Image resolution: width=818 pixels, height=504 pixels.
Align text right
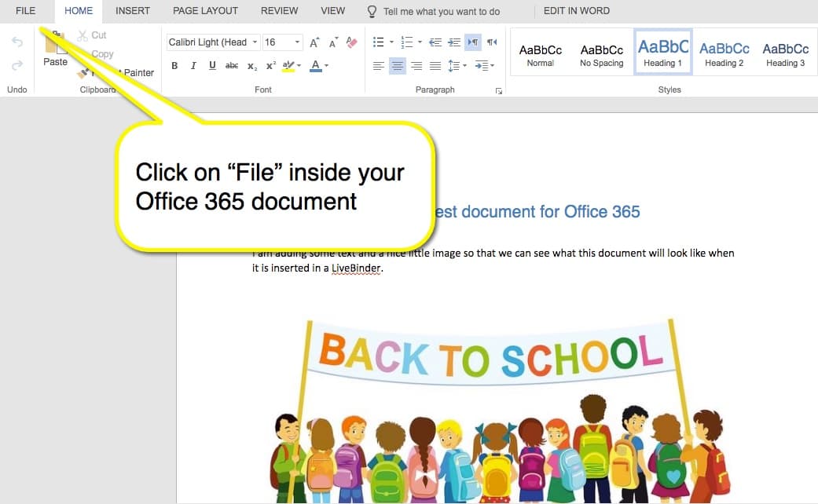416,66
